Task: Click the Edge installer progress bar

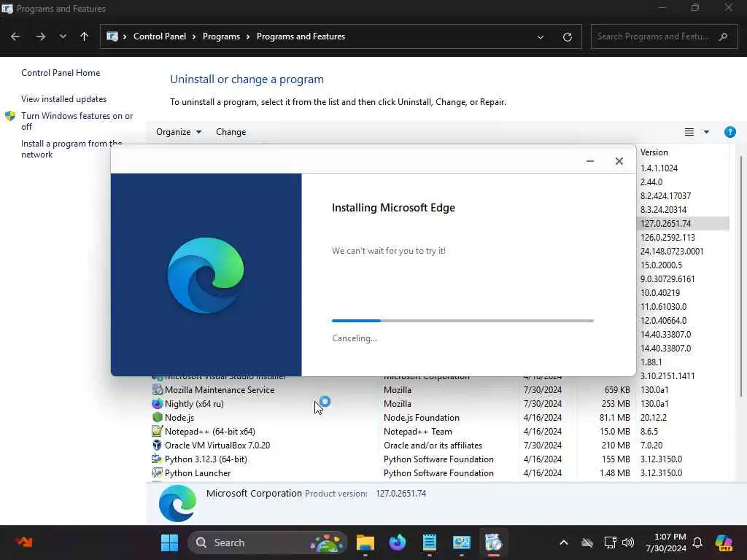Action: click(x=462, y=321)
